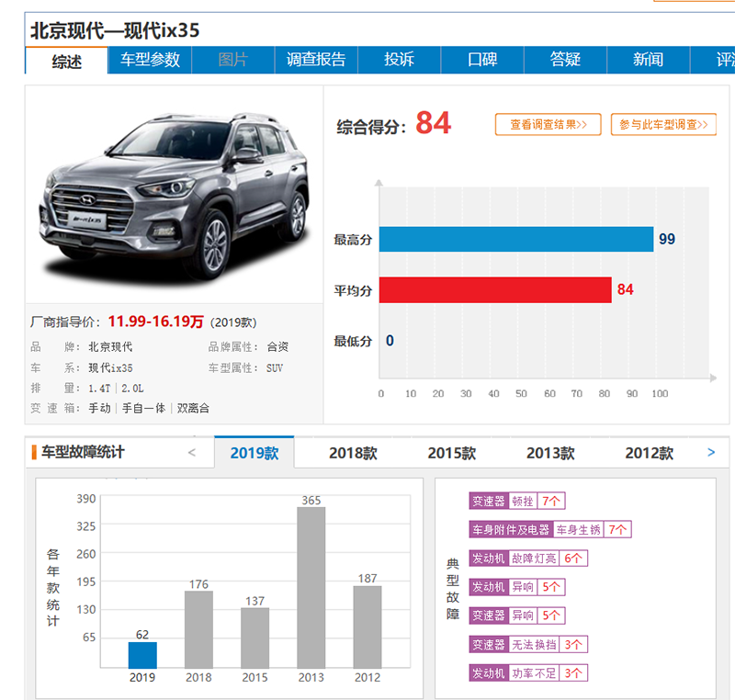
Task: Click the 最低分 value 0
Action: click(390, 341)
